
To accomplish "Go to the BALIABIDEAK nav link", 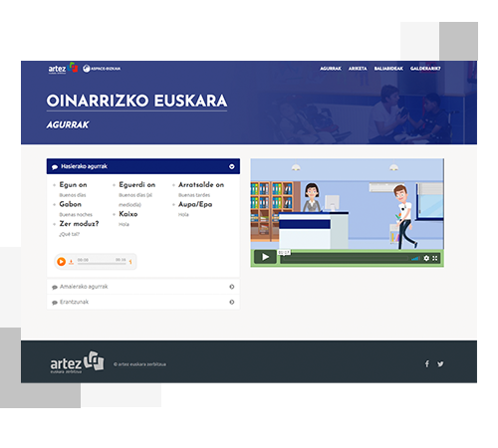I will pyautogui.click(x=388, y=69).
